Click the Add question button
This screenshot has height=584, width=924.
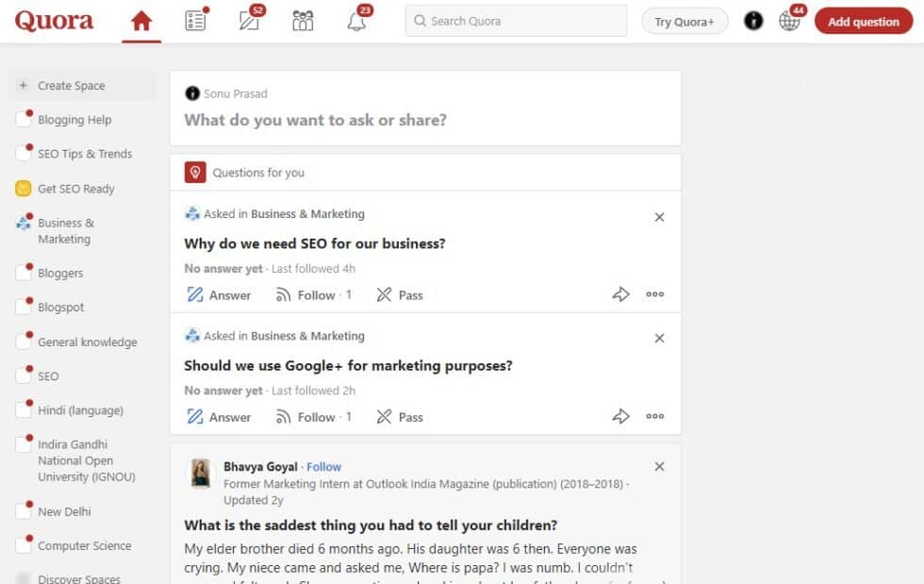(864, 22)
